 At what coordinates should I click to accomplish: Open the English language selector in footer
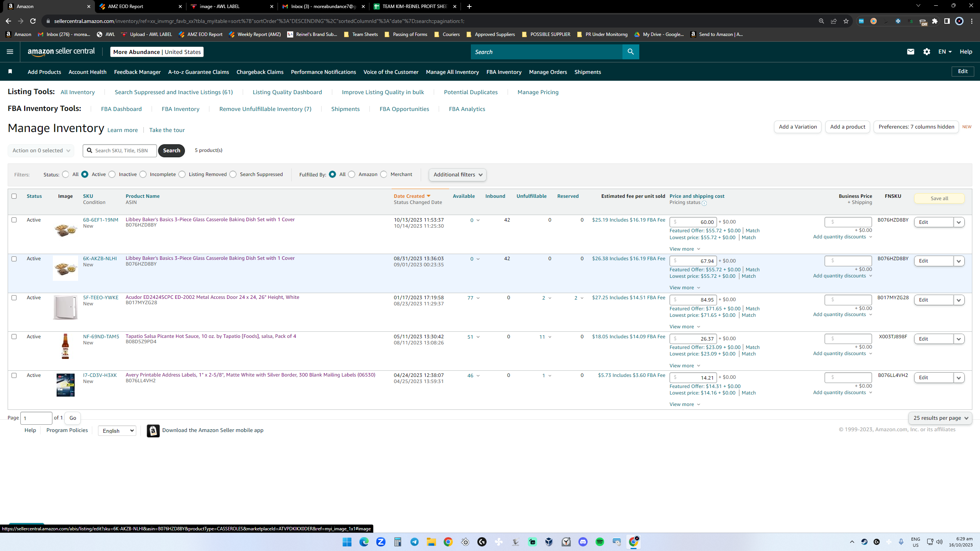pos(117,431)
